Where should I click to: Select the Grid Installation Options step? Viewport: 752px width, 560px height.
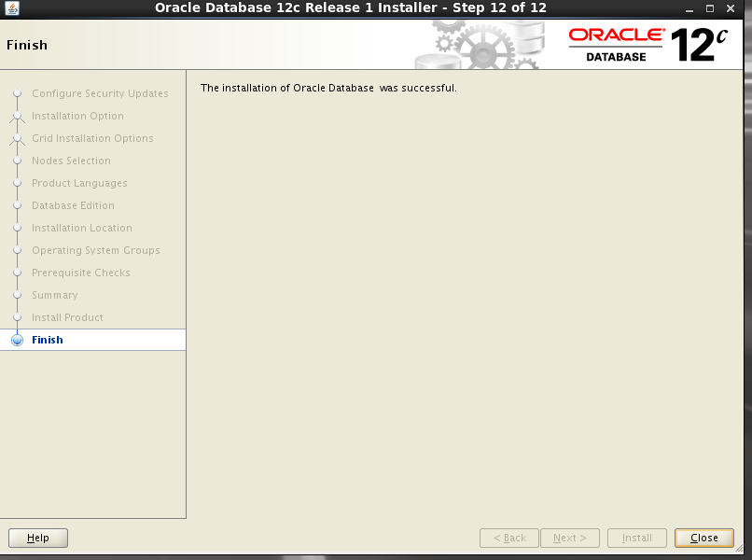coord(92,138)
